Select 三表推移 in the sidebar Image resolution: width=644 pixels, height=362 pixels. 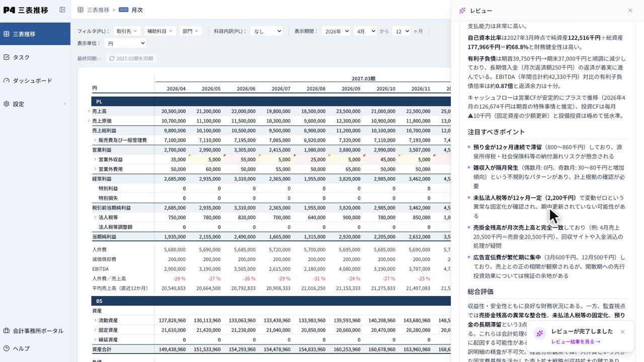[35, 34]
